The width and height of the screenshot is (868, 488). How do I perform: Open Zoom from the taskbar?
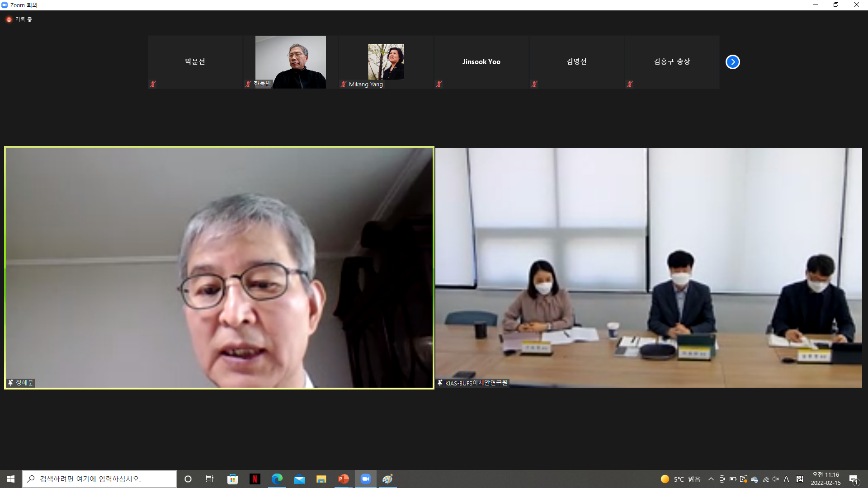tap(365, 479)
